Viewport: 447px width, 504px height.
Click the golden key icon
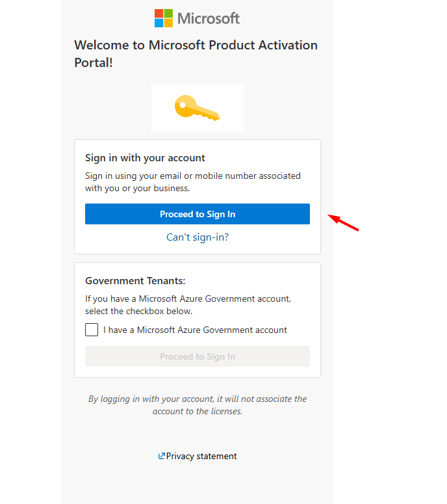point(197,108)
